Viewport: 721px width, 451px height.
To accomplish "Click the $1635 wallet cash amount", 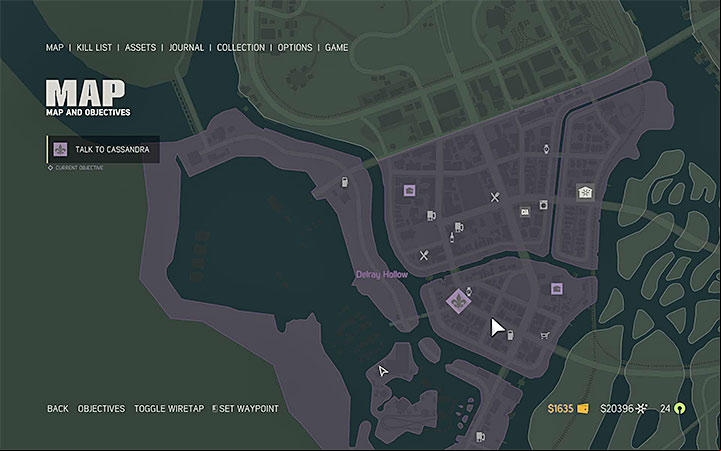I will coord(560,409).
